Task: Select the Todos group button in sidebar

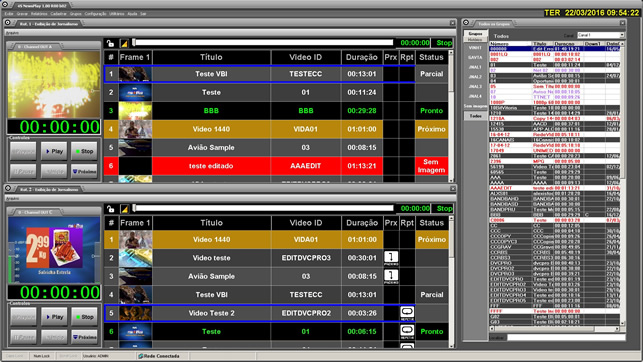Action: coord(475,116)
